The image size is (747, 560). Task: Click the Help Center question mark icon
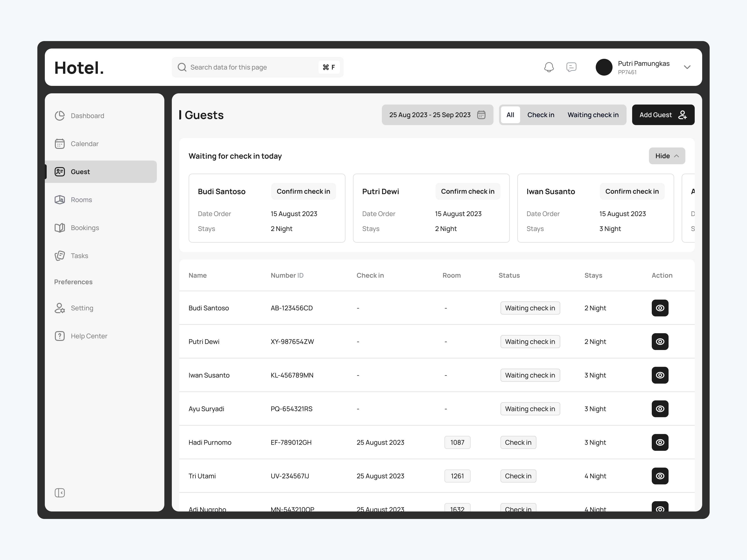60,336
